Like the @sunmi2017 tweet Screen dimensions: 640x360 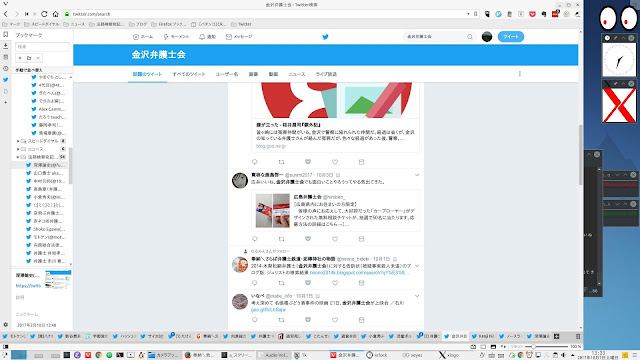click(x=335, y=239)
